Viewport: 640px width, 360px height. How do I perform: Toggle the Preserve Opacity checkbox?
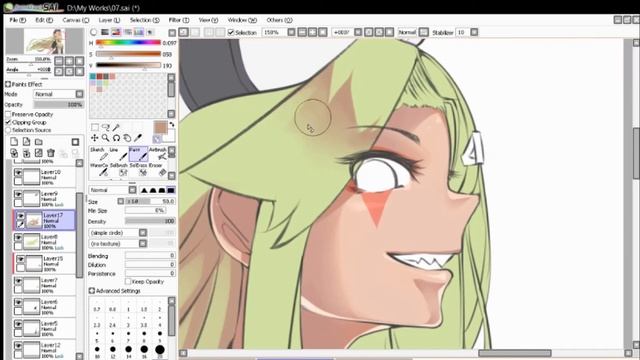pyautogui.click(x=8, y=114)
